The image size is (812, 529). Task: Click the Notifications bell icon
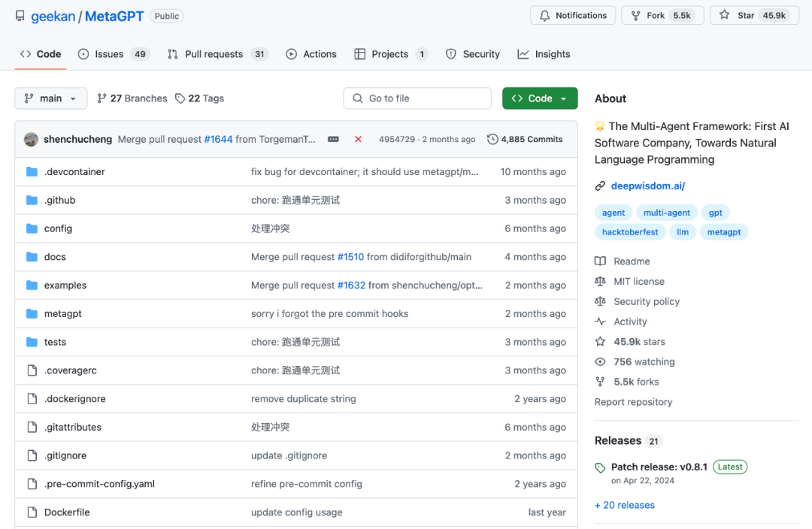[x=544, y=16]
